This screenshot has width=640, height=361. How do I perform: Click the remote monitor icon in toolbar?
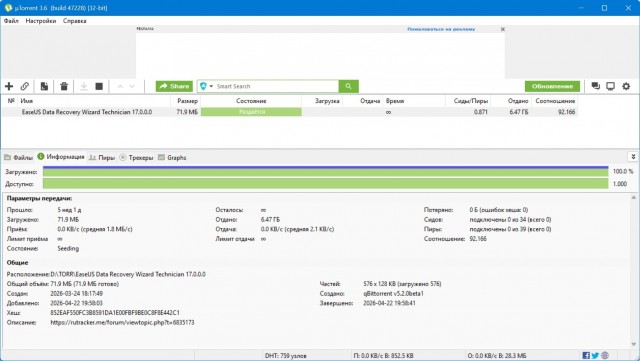610,86
